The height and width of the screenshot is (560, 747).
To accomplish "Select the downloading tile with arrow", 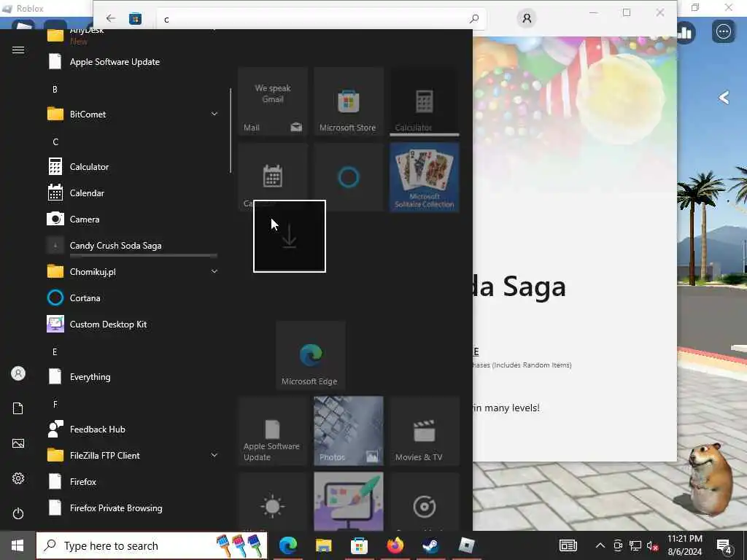I will click(290, 236).
